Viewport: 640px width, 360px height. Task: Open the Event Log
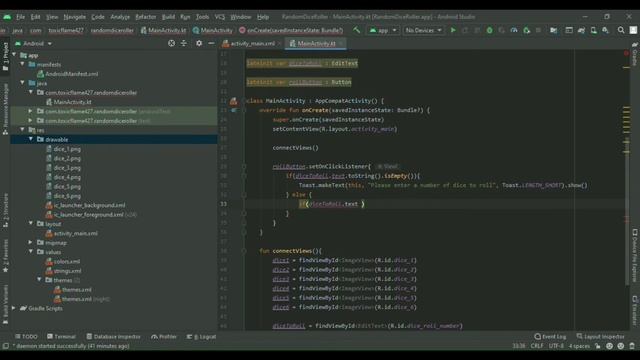point(550,337)
